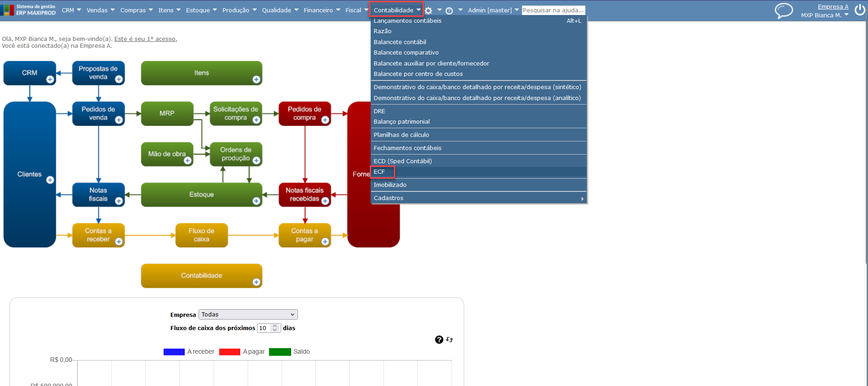Select ECF in Contabilidade menu

479,172
